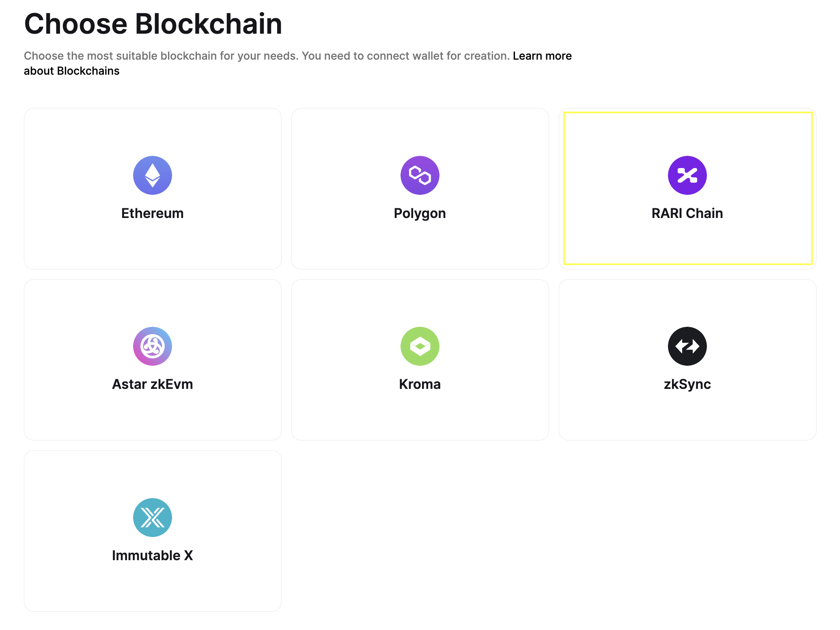Follow the about Blockchains link text
The height and width of the screenshot is (630, 840).
72,71
